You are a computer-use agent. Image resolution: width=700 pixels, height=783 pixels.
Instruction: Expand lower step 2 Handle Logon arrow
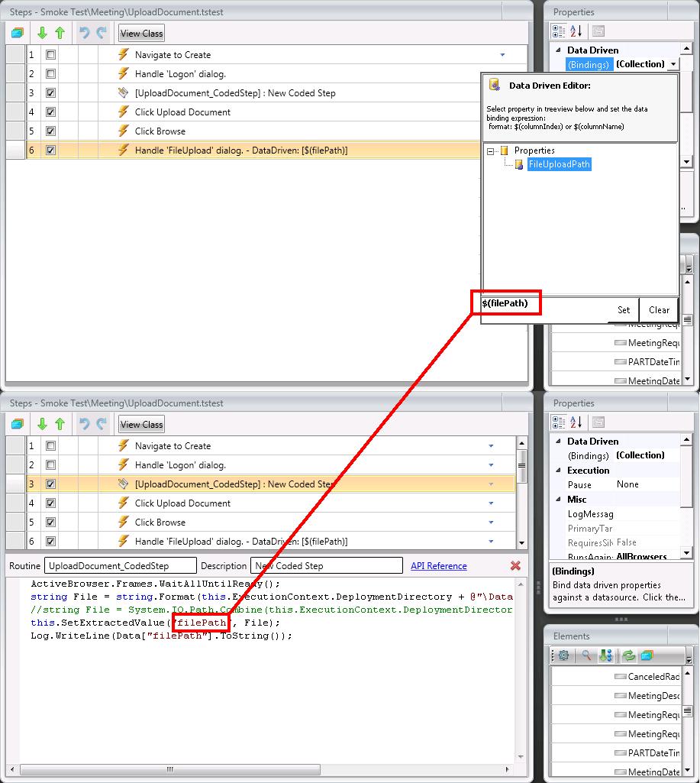click(x=491, y=465)
